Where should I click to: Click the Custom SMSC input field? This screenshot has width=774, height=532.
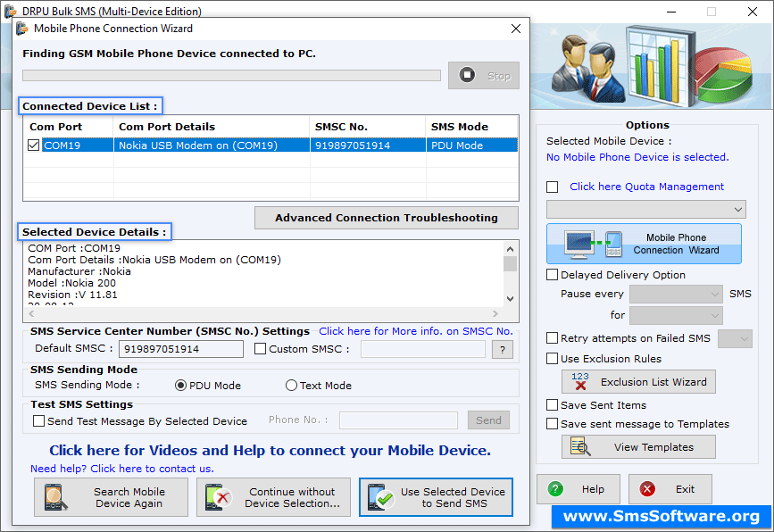pos(423,349)
